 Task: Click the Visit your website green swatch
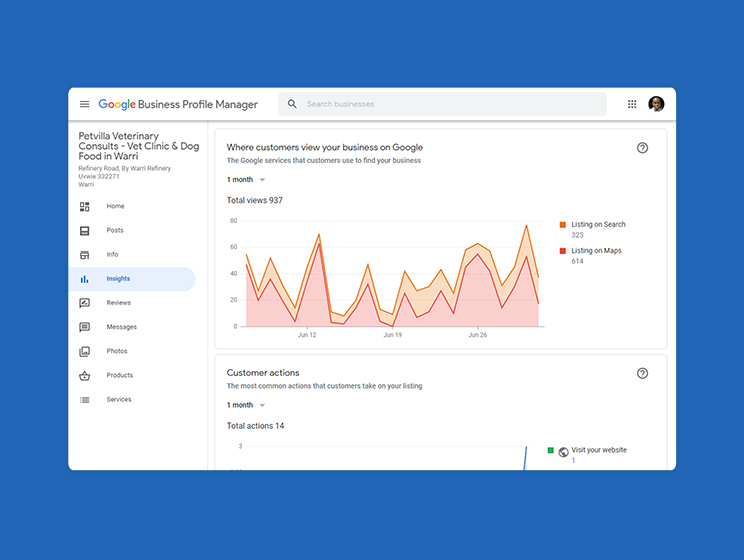550,450
